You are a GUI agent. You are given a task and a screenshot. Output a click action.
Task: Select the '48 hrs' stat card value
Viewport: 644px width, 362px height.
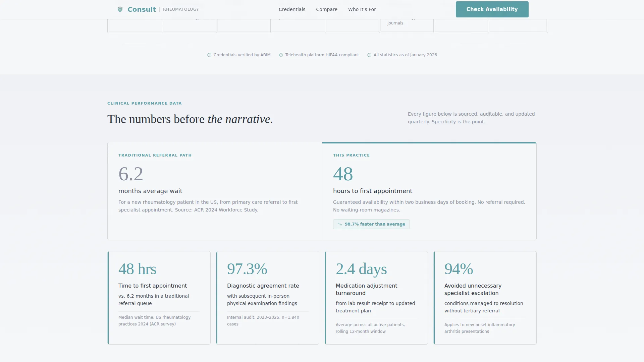137,269
